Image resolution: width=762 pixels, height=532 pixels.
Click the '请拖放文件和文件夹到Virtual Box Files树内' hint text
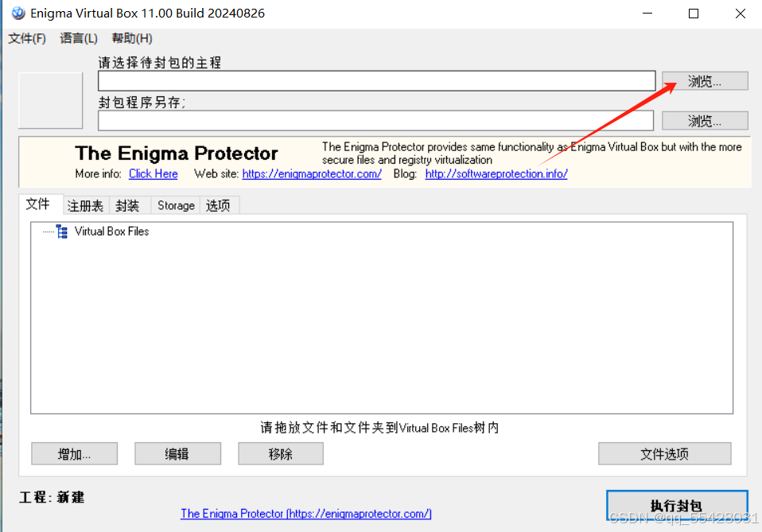pyautogui.click(x=379, y=428)
